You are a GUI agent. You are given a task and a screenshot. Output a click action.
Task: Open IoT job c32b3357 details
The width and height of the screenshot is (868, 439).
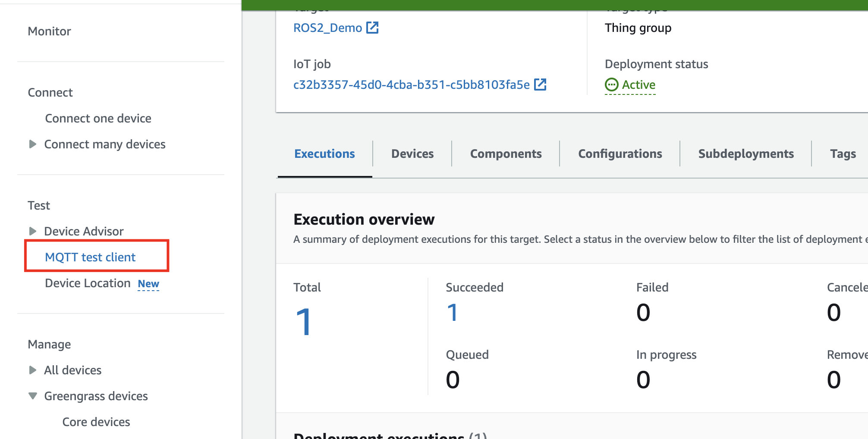(411, 85)
